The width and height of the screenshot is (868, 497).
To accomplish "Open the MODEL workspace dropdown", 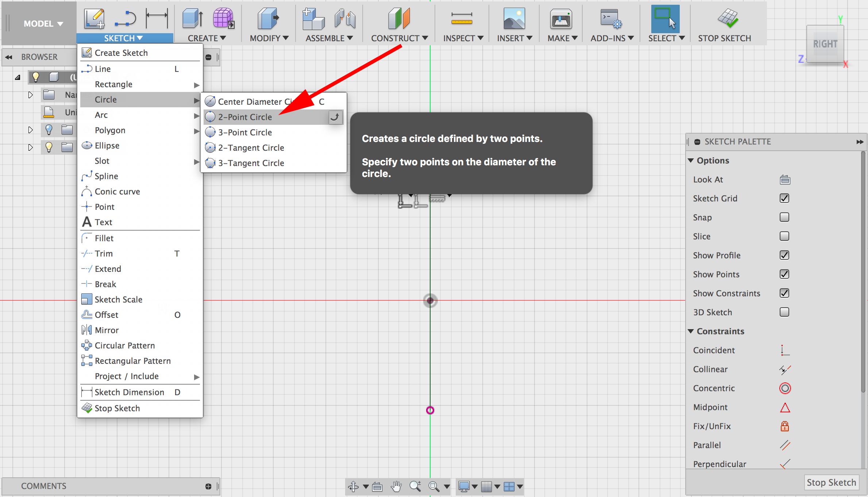I will tap(43, 24).
